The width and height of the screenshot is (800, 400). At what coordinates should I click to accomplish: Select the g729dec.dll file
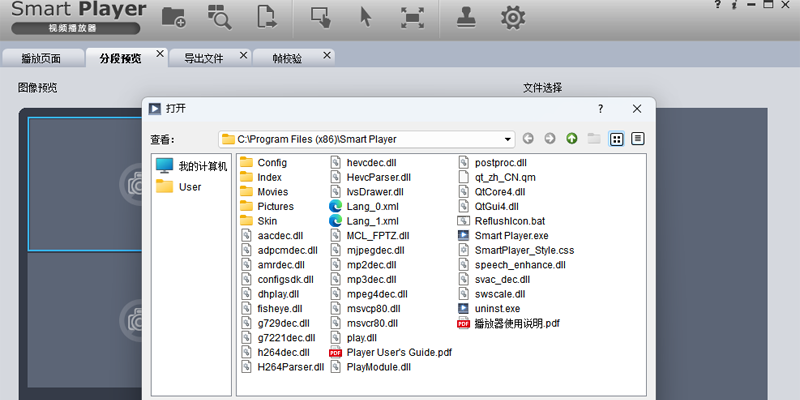coord(275,323)
